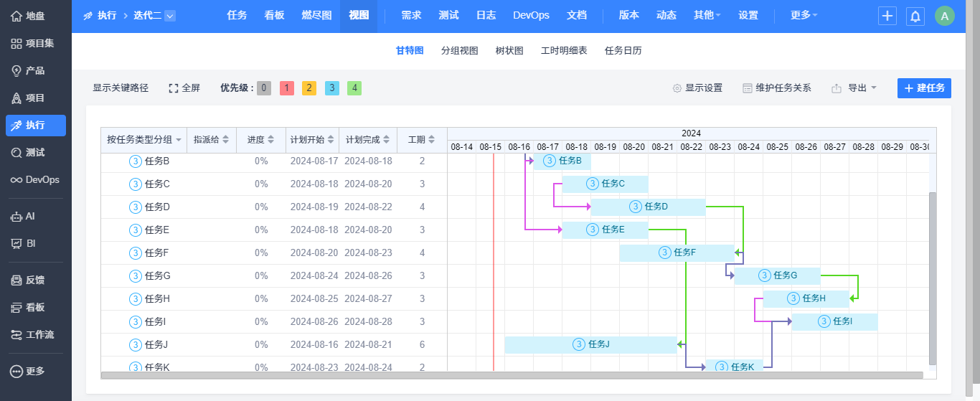Open the 更多 dropdown in top navigation

tap(804, 16)
